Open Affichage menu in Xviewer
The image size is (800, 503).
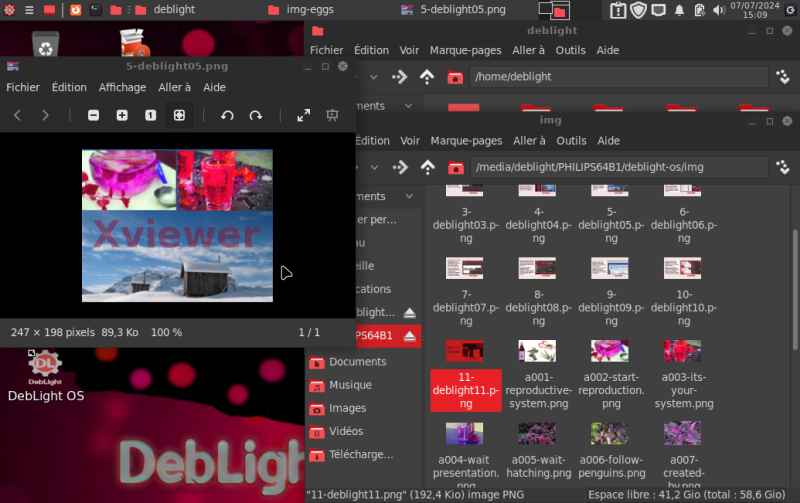tap(122, 87)
